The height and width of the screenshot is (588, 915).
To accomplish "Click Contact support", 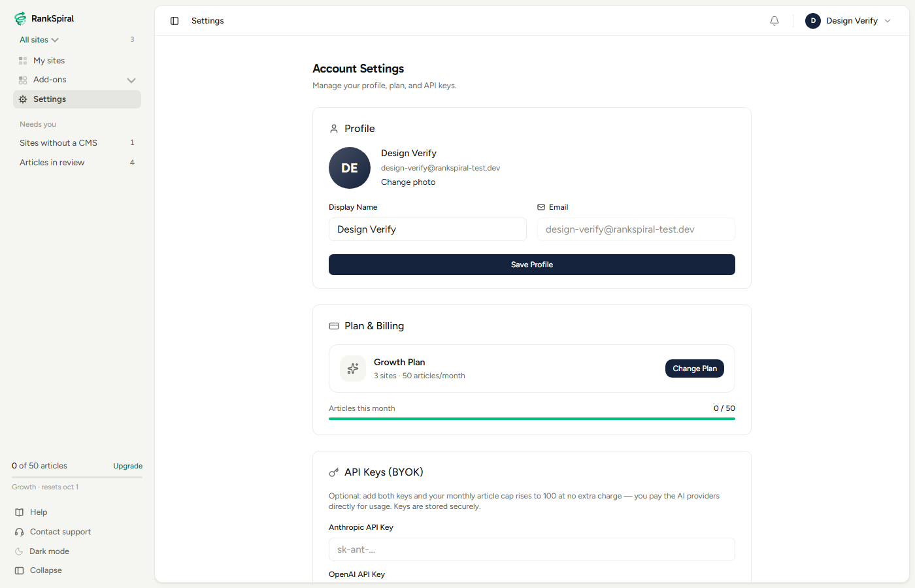I will point(60,532).
